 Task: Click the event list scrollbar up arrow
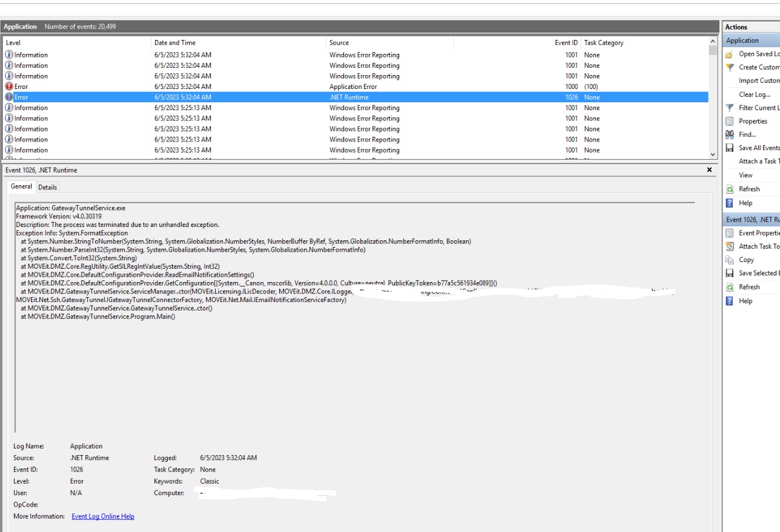pyautogui.click(x=713, y=42)
